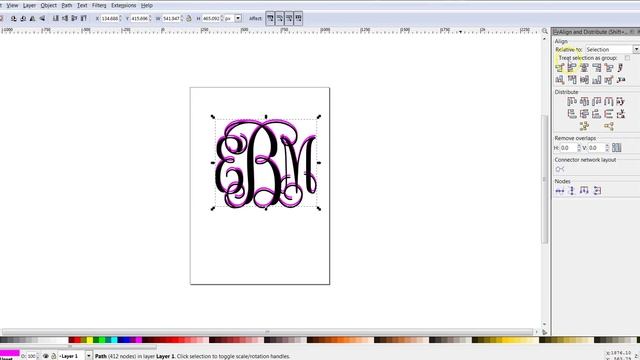Viewport: 640px width, 360px height.
Task: Distribute selected nodes horizontally
Action: 584,191
